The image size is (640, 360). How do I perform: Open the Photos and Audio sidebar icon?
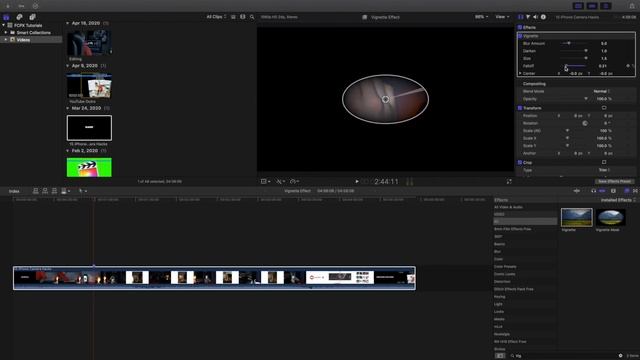(x=19, y=17)
